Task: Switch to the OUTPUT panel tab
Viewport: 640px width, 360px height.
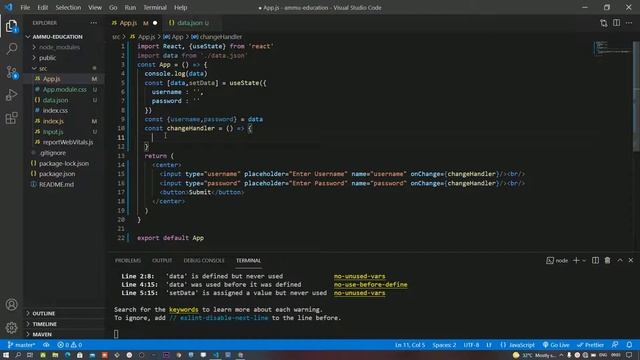Action: point(162,260)
